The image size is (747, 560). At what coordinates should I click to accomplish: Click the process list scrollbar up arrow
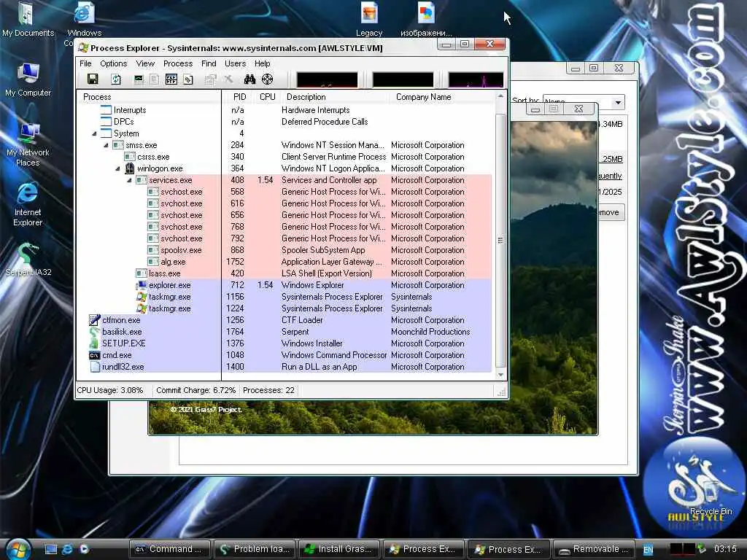pyautogui.click(x=500, y=96)
